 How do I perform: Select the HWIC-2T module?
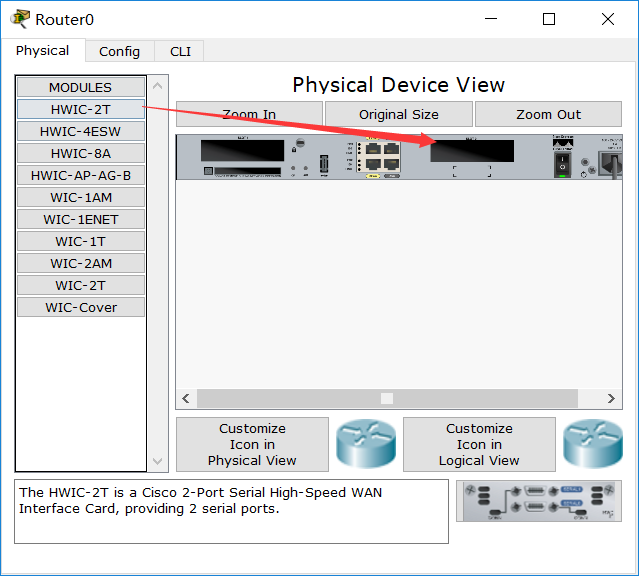tap(81, 109)
